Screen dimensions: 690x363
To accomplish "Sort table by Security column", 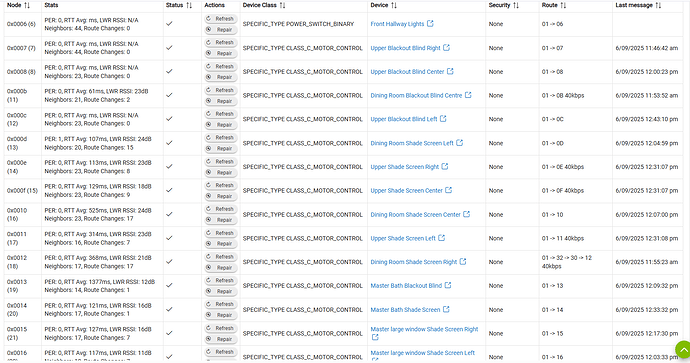I will [x=504, y=5].
